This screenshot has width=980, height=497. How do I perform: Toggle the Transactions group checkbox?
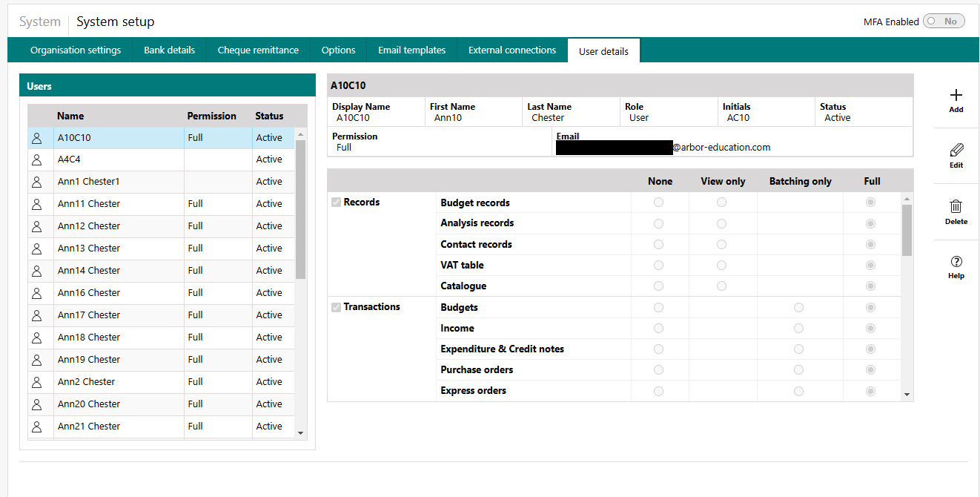click(x=336, y=307)
